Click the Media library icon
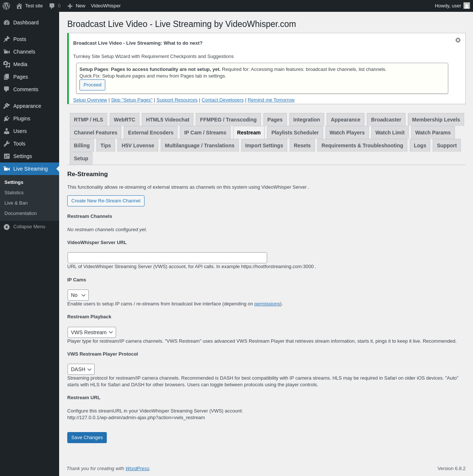The height and width of the screenshot is (476, 473). [7, 64]
